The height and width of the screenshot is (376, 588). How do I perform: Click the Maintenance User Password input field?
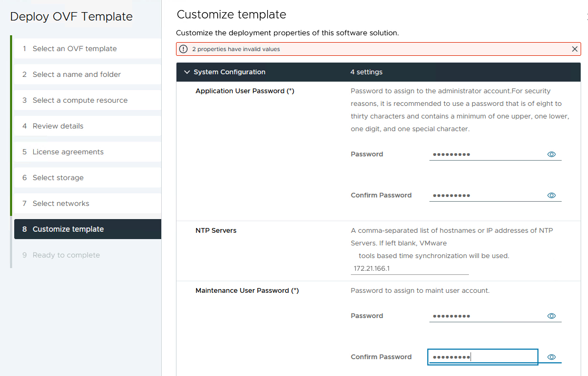[486, 316]
